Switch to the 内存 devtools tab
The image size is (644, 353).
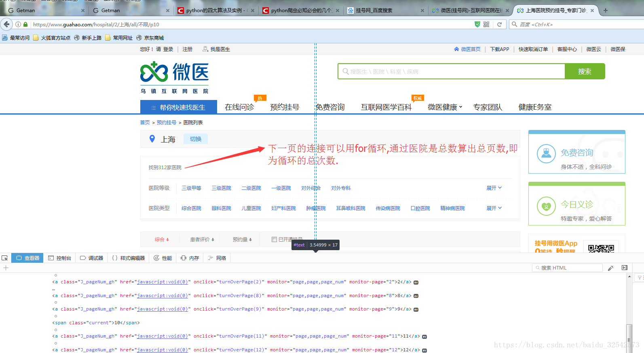pos(190,258)
